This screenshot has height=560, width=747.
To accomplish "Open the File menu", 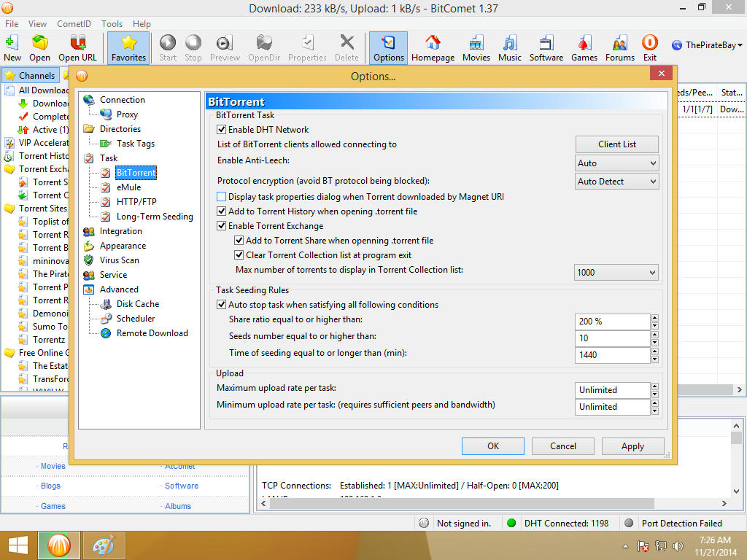I will coord(12,24).
